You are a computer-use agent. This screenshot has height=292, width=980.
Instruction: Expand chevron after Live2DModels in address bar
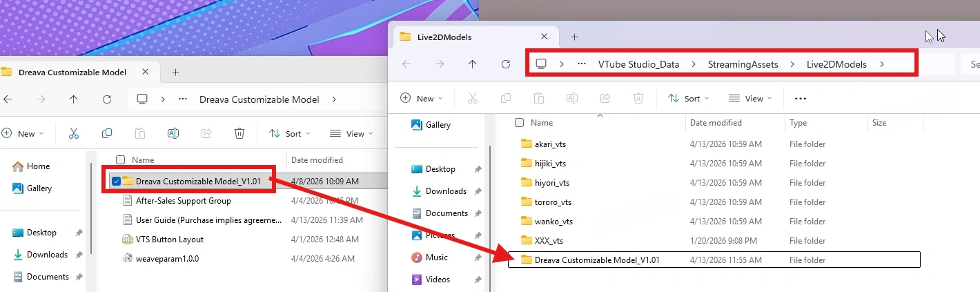click(x=882, y=64)
